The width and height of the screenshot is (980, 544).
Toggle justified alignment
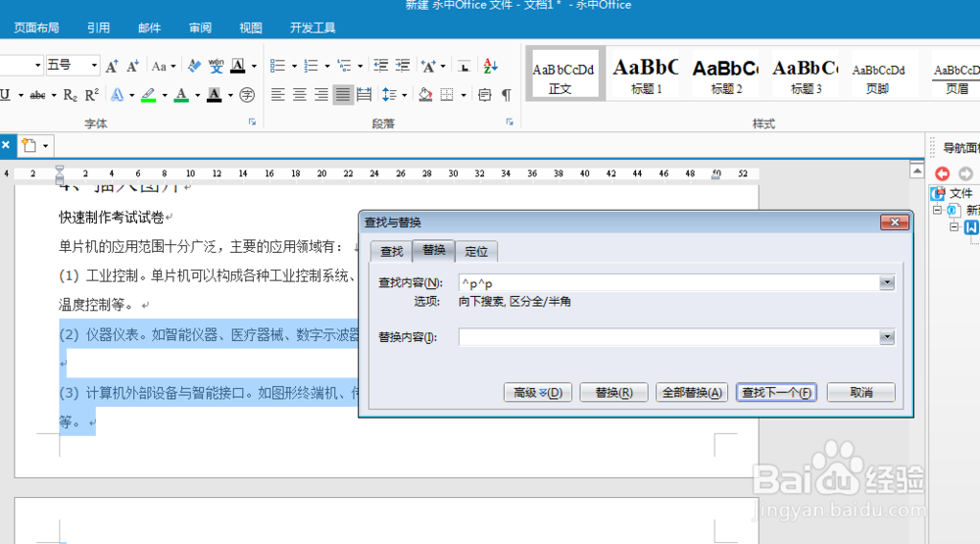click(342, 95)
